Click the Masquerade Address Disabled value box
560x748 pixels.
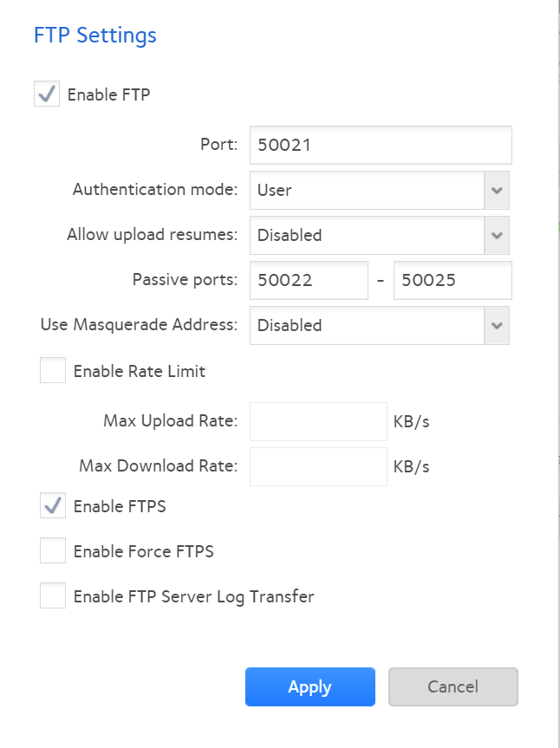coord(366,326)
